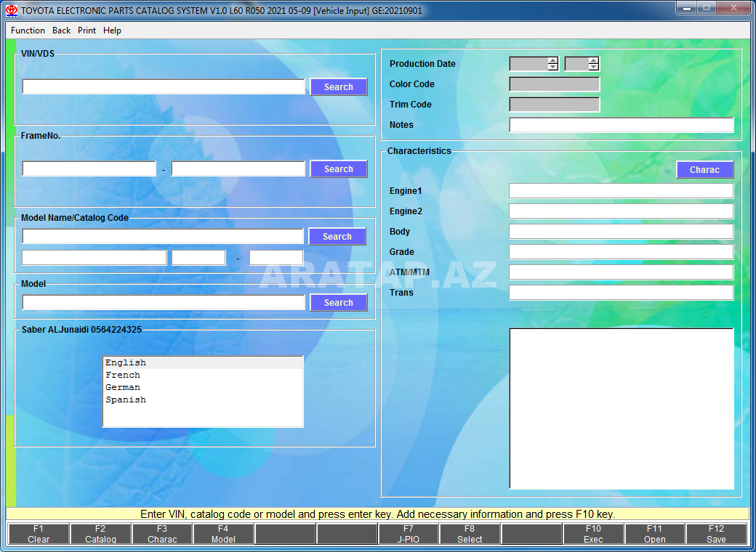Click the Color Code field
The height and width of the screenshot is (552, 756).
(x=555, y=84)
